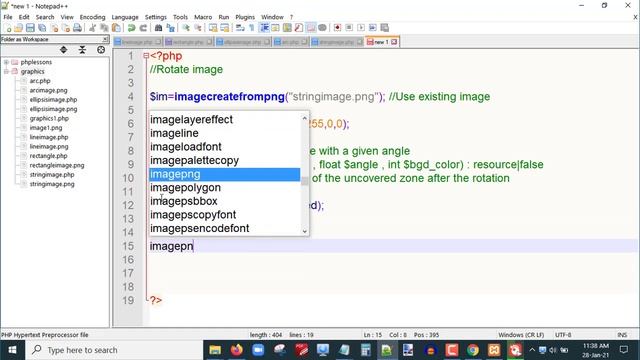Click the Undo green arrow icon
The height and width of the screenshot is (360, 640).
(131, 28)
